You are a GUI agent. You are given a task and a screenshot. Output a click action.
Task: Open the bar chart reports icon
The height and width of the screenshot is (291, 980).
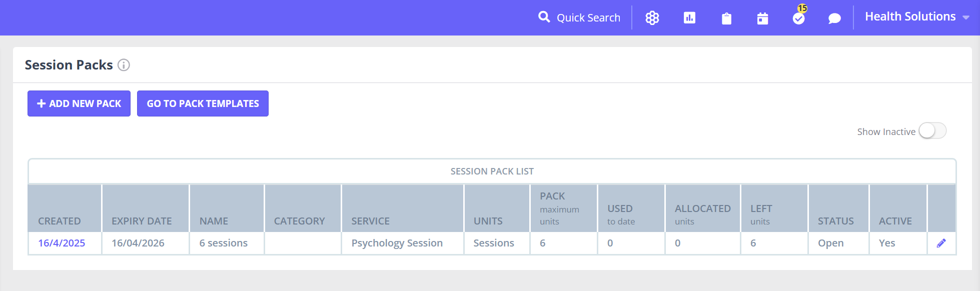click(x=689, y=18)
